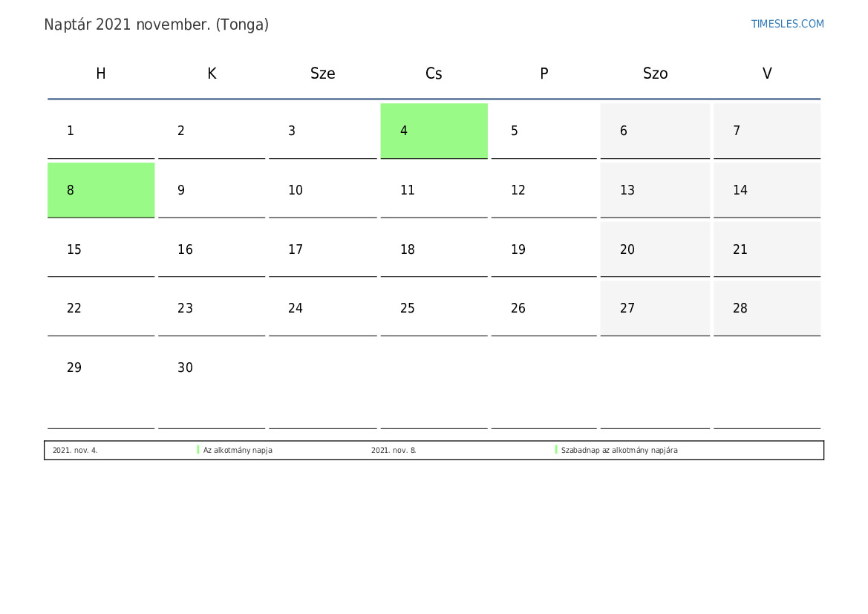Select Saturday the 13th cell
The image size is (868, 614).
coord(655,190)
